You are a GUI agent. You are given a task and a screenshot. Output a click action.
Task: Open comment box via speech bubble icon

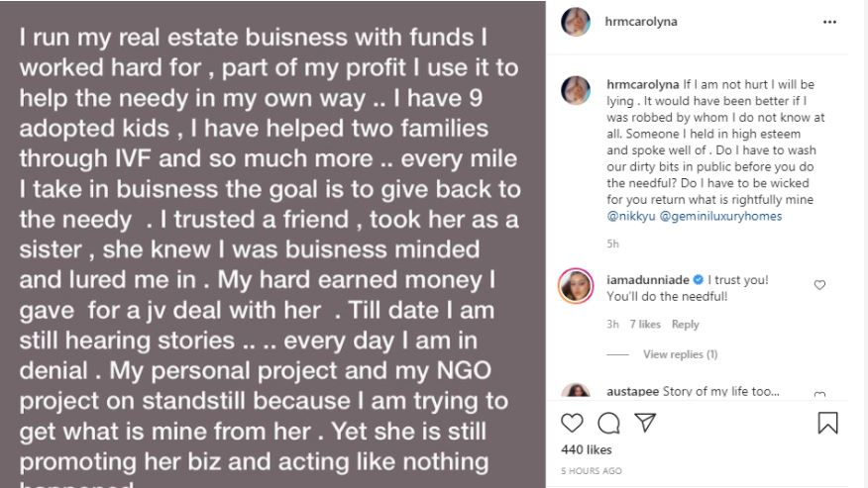click(609, 424)
